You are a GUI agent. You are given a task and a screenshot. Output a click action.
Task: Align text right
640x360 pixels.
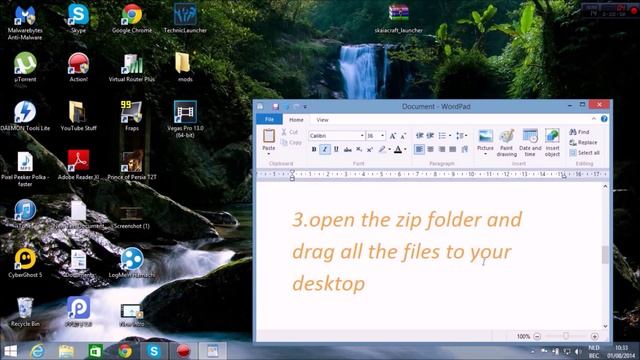442,149
